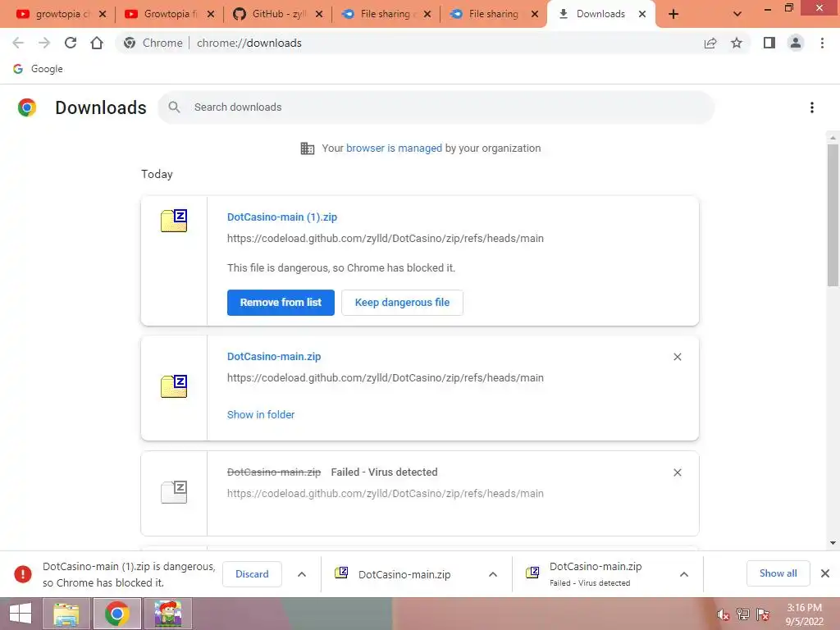The width and height of the screenshot is (840, 630).
Task: Click the browser back arrow
Action: [x=18, y=43]
